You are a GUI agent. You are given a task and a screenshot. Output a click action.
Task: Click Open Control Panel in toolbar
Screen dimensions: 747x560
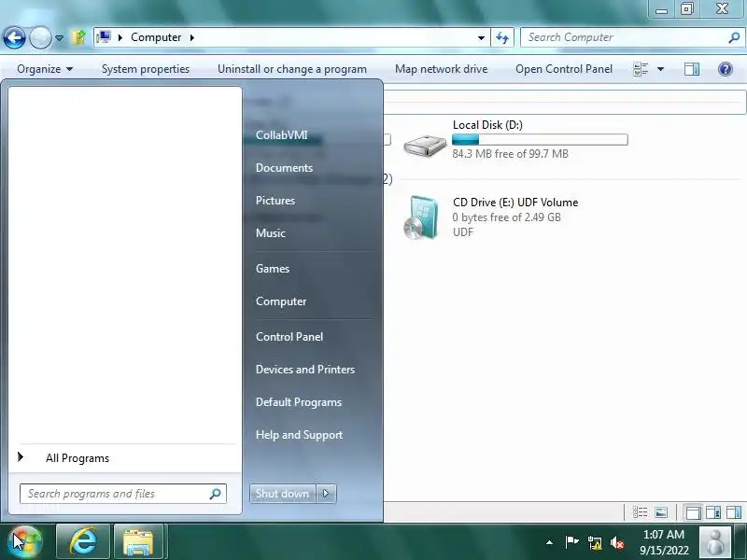point(564,69)
